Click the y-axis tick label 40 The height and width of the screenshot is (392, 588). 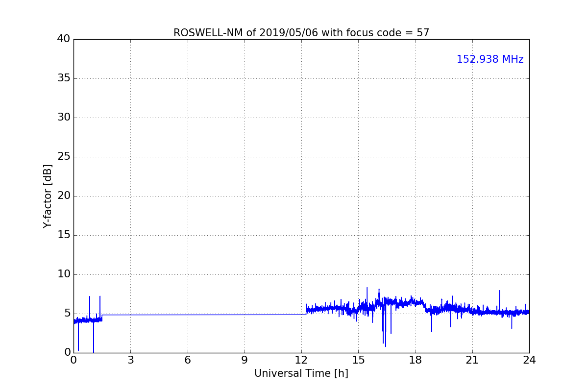coord(64,39)
